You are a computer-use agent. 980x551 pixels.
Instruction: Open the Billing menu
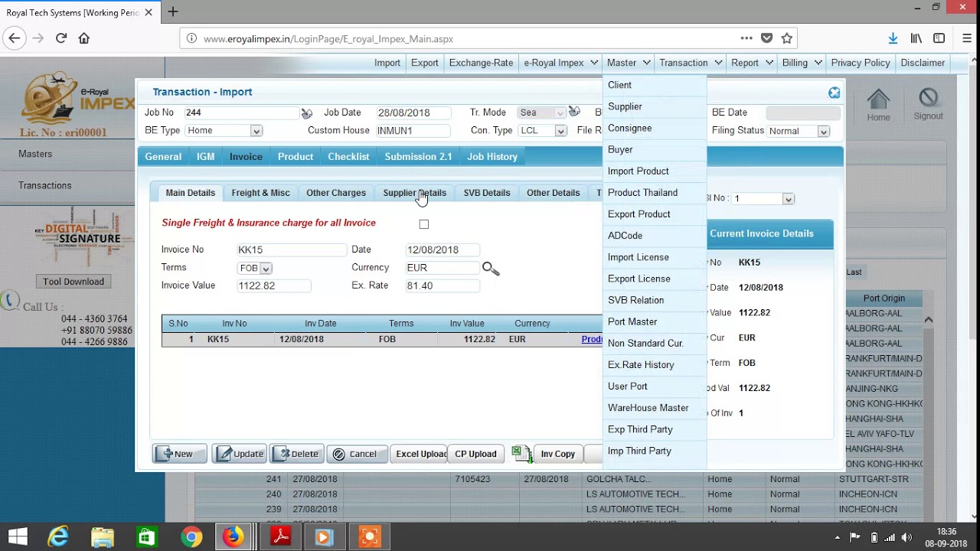(802, 63)
